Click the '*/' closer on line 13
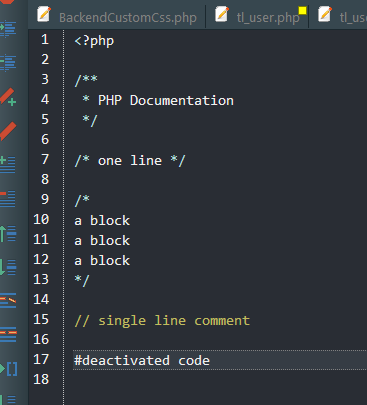The width and height of the screenshot is (367, 405). pyautogui.click(x=82, y=280)
